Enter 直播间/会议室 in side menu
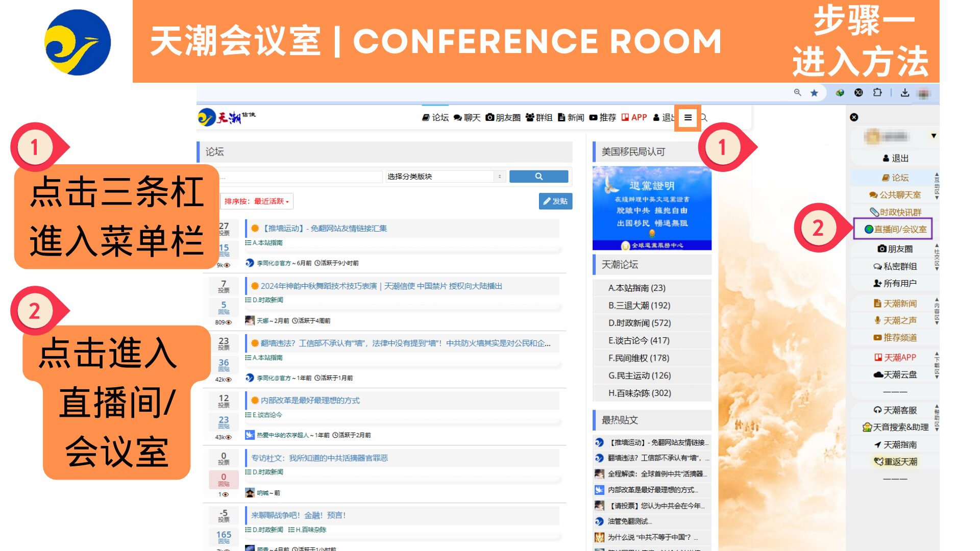The width and height of the screenshot is (980, 551). pos(895,229)
